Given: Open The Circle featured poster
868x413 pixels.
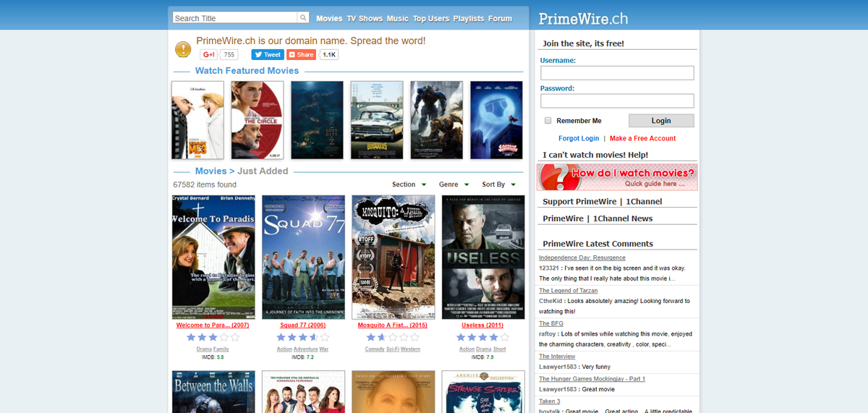Looking at the screenshot, I should (x=258, y=120).
